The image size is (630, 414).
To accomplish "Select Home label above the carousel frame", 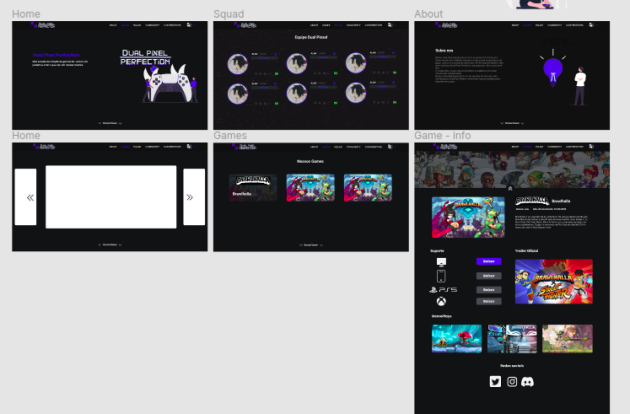I will (26, 135).
